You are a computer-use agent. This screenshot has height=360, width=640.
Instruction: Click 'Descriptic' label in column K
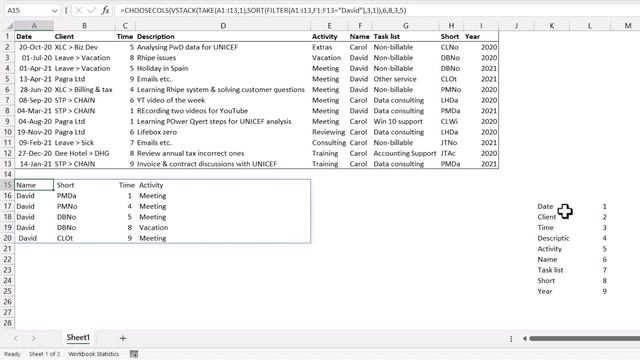tap(553, 238)
